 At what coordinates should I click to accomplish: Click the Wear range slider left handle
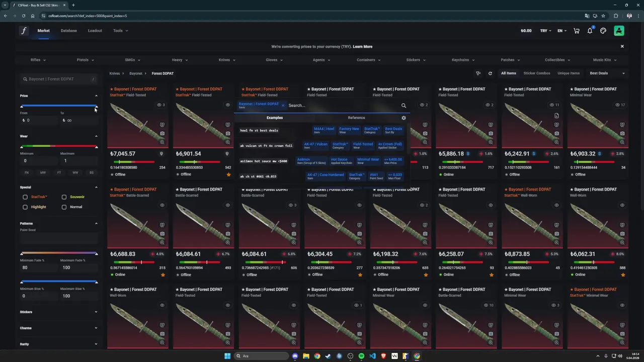point(22,146)
